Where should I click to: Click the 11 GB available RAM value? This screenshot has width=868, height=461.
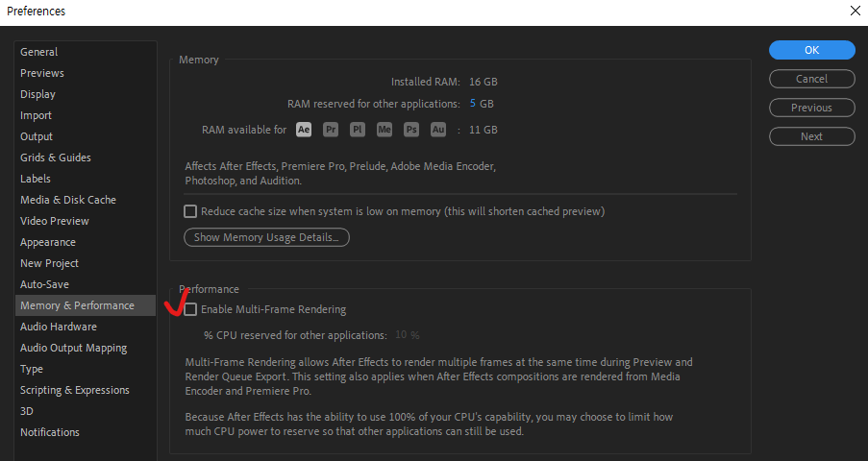484,130
